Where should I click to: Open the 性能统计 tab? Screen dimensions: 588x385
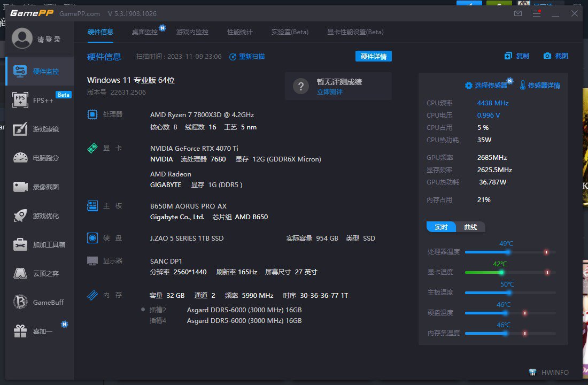tap(239, 32)
